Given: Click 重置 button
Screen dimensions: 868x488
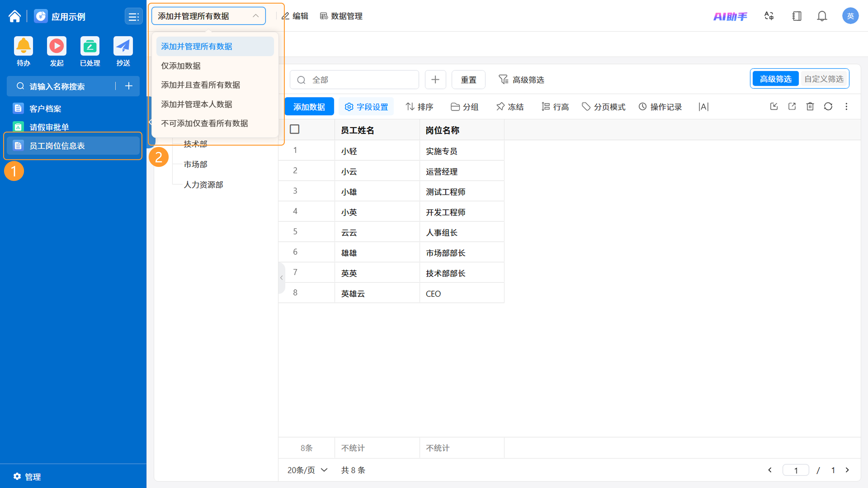Looking at the screenshot, I should 468,80.
